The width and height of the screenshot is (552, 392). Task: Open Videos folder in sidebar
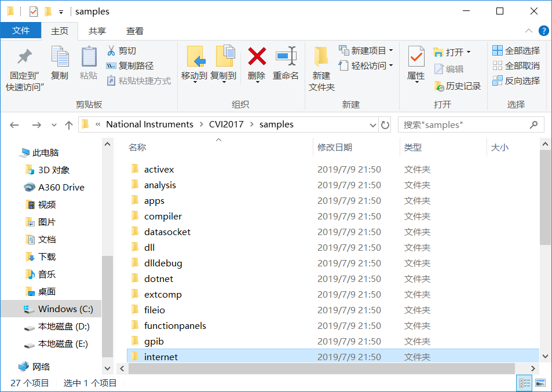(x=41, y=204)
